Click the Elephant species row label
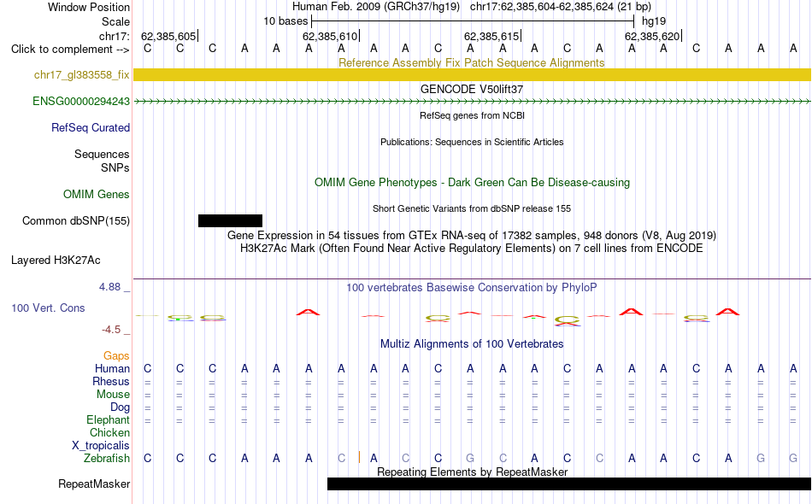Image resolution: width=812 pixels, height=504 pixels. click(x=109, y=419)
